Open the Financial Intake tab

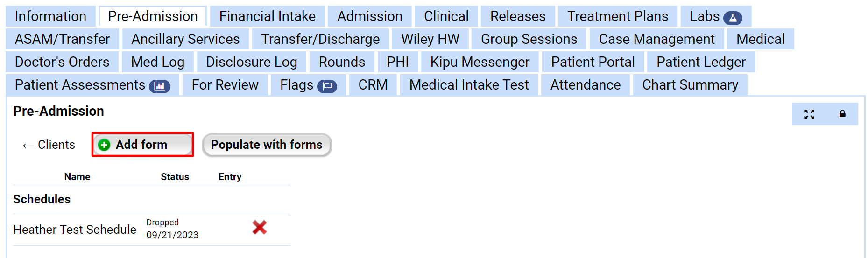(x=268, y=16)
